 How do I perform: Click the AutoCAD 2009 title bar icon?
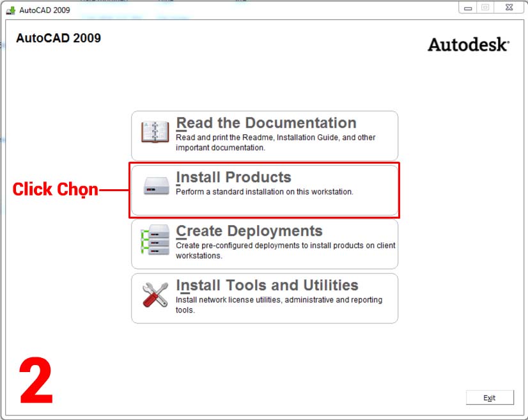click(11, 10)
